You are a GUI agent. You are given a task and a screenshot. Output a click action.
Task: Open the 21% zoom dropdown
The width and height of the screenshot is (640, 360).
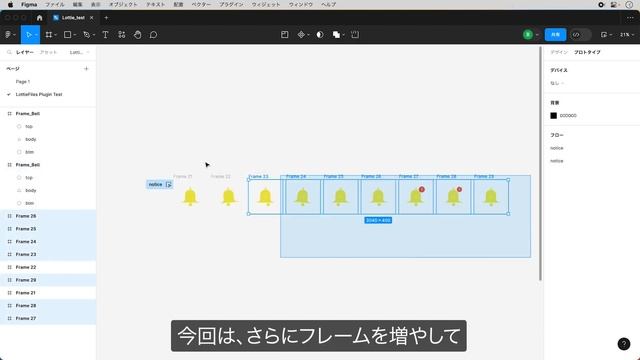(627, 35)
